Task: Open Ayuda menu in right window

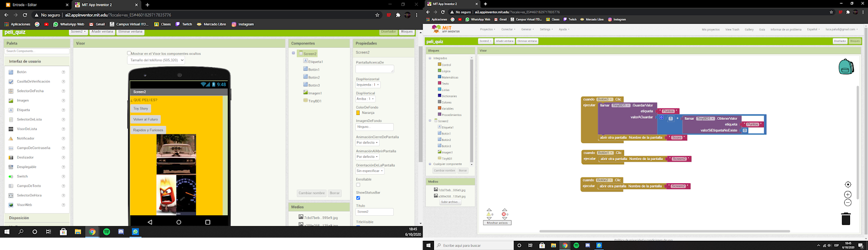Action: 564,29
